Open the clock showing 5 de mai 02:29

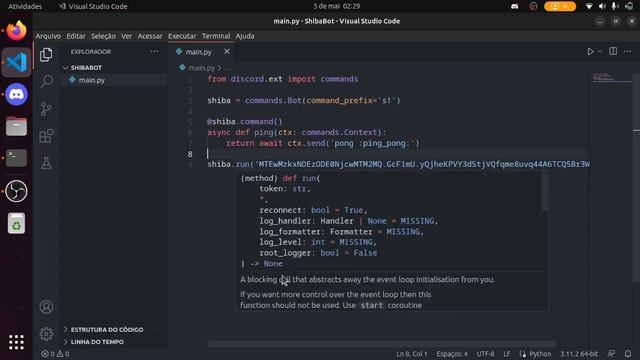[x=337, y=6]
